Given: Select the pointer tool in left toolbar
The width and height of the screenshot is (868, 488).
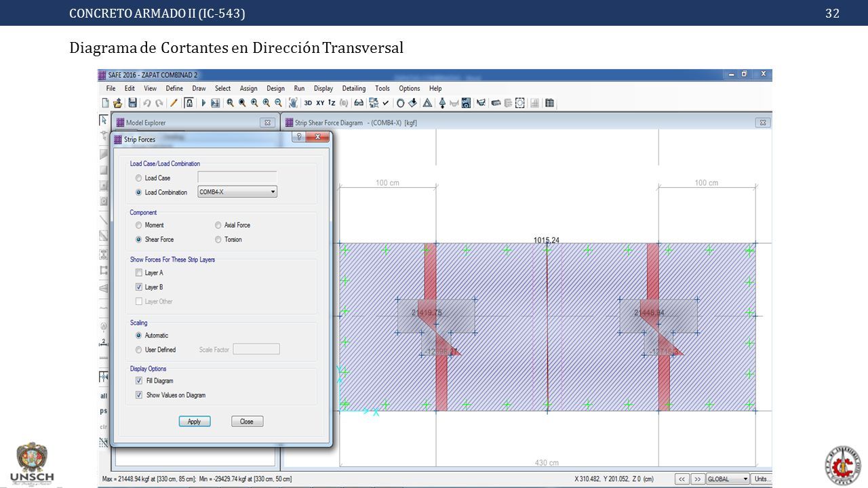Looking at the screenshot, I should 104,120.
